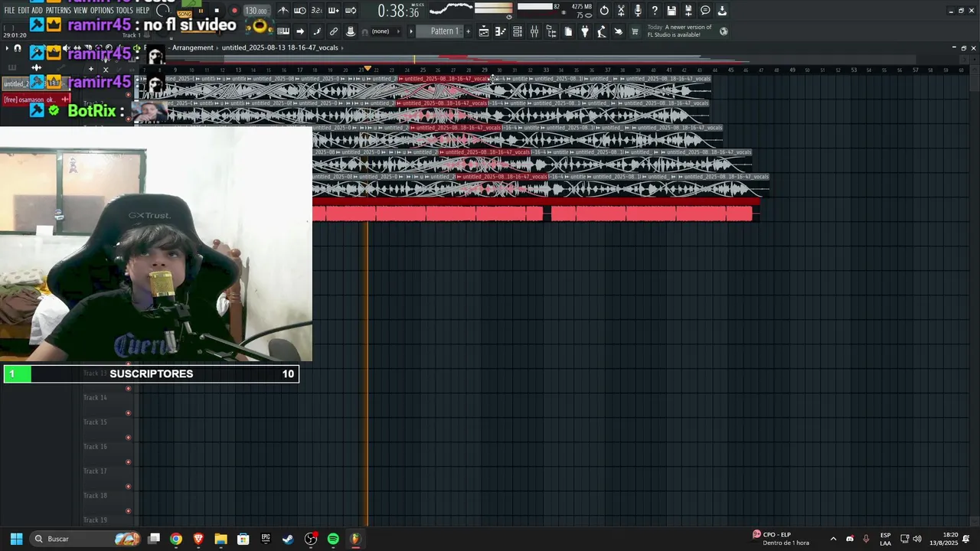Open the PATTERNS menu

[x=58, y=11]
